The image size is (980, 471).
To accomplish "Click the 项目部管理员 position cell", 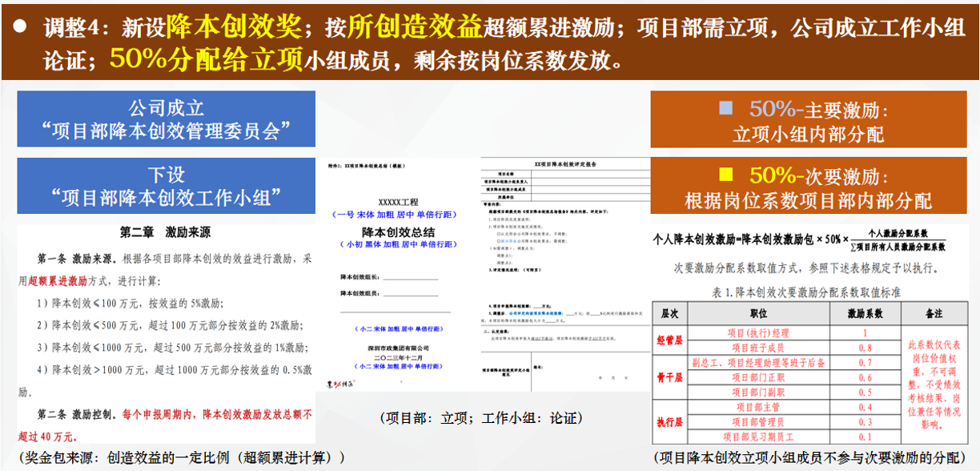I will tap(757, 422).
